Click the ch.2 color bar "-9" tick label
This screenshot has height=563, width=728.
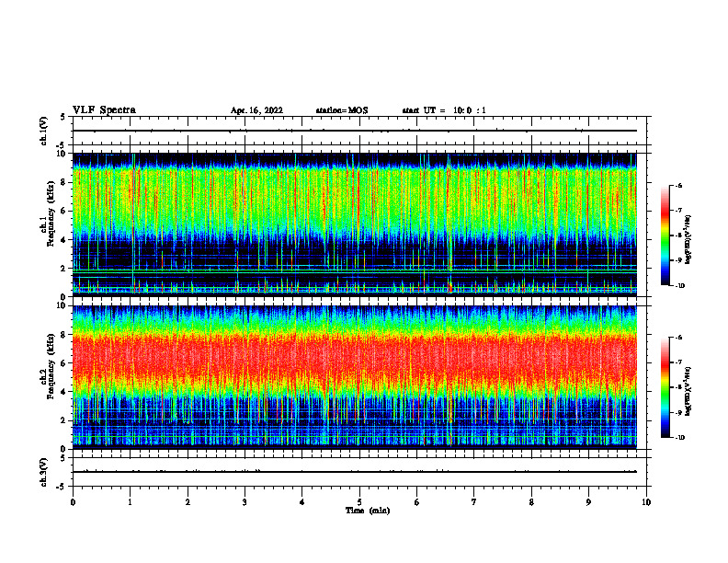(x=679, y=412)
